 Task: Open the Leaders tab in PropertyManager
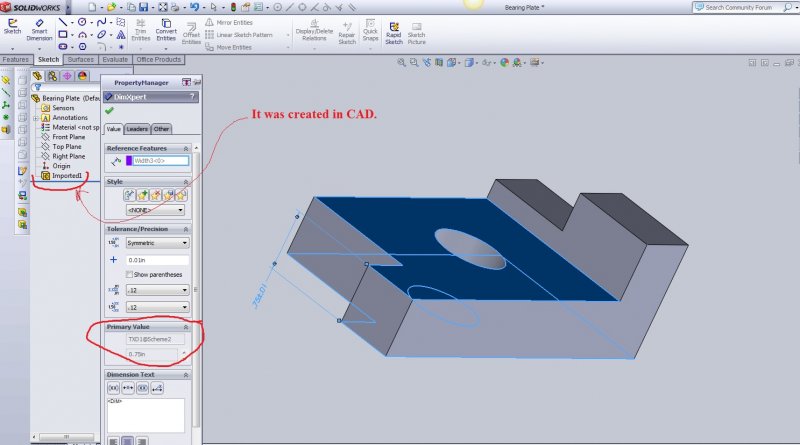point(137,129)
